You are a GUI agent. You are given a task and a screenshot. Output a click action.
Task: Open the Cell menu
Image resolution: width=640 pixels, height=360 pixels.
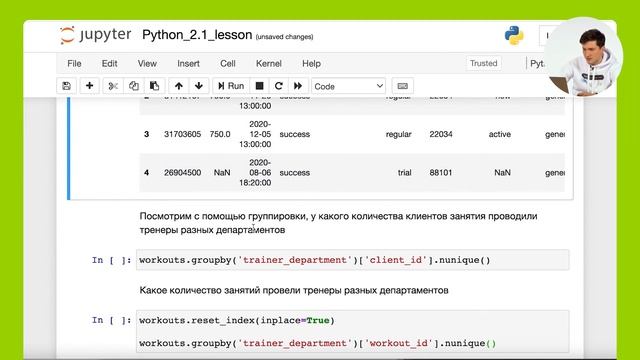click(x=228, y=64)
